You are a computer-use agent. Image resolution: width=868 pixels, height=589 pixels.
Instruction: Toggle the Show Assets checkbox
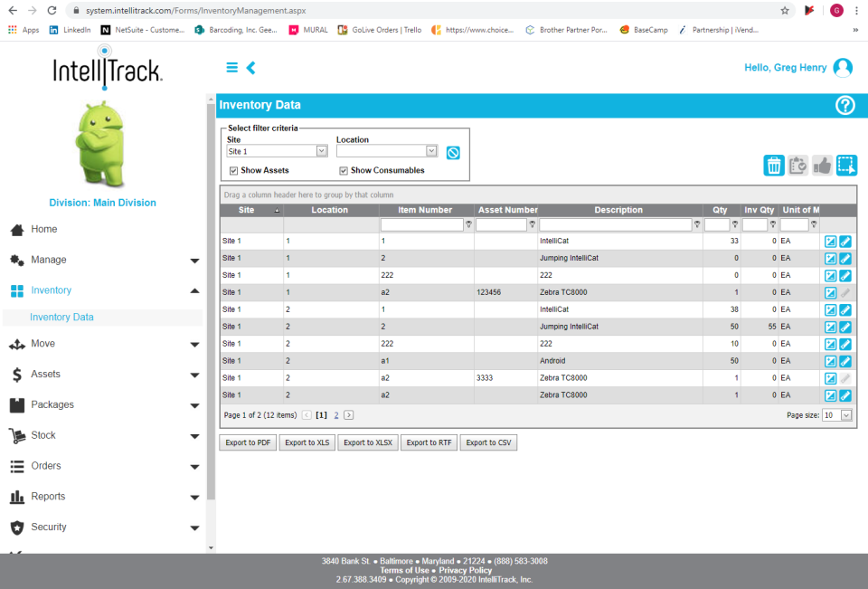233,171
